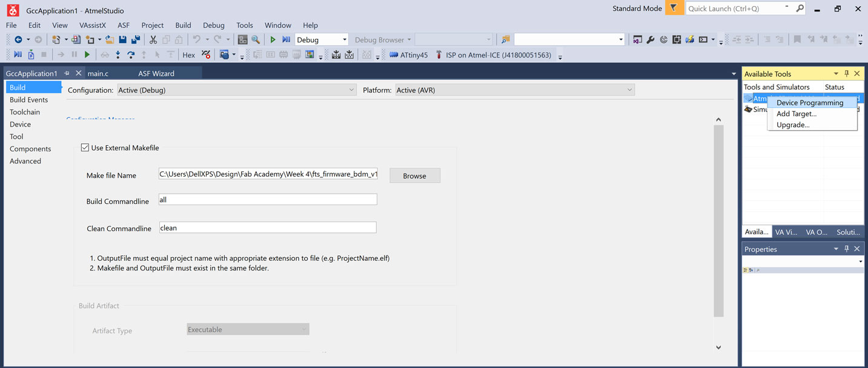Click the Make file Name path field
868x368 pixels.
pyautogui.click(x=268, y=174)
